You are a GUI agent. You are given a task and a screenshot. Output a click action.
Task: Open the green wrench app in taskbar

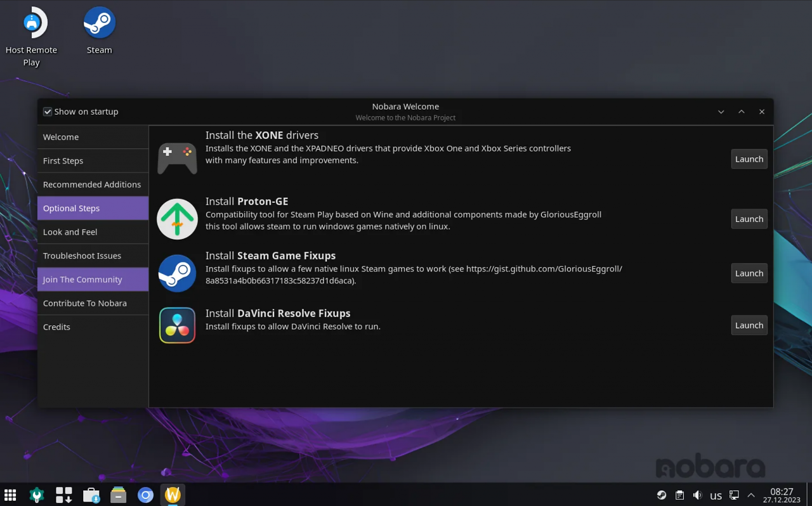coord(37,495)
